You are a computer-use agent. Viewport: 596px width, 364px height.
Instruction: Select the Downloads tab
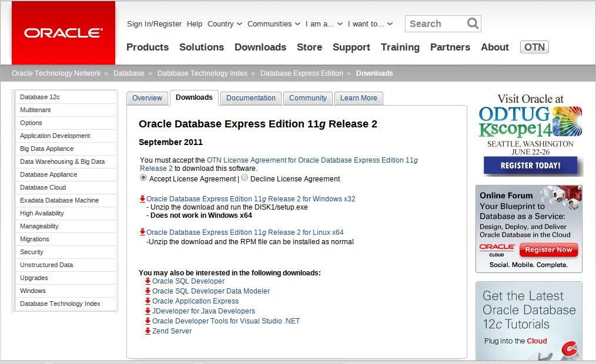click(x=194, y=97)
